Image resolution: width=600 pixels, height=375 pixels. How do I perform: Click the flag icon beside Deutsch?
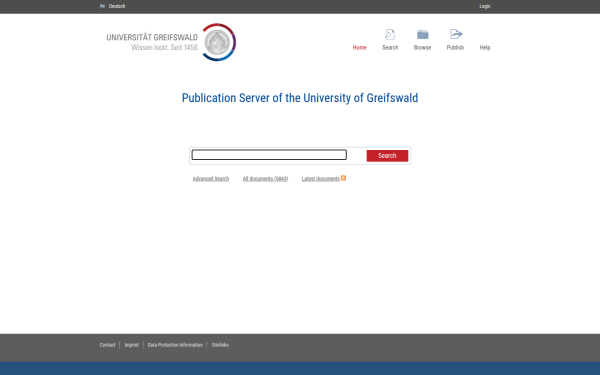click(102, 6)
